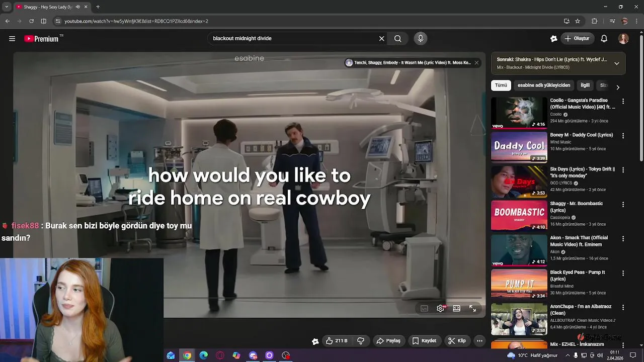Click the Chrome address bar URL

pyautogui.click(x=136, y=21)
